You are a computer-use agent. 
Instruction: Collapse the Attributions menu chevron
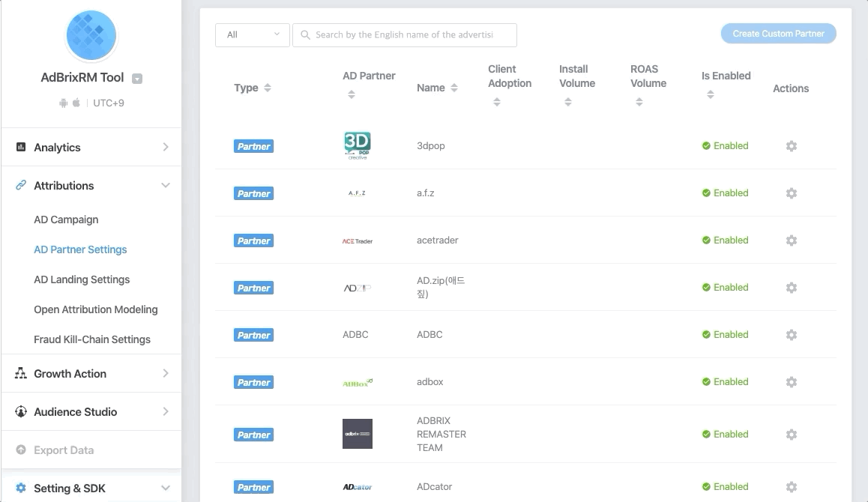[166, 185]
